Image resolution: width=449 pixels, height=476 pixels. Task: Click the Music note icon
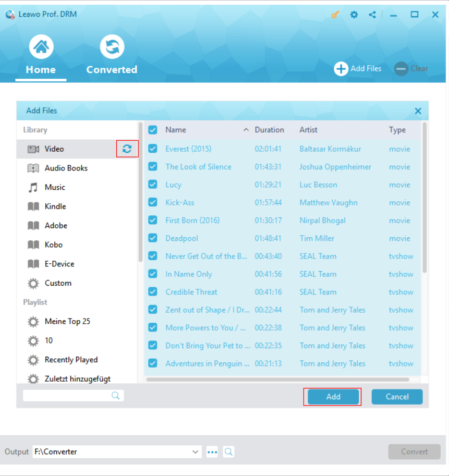33,187
